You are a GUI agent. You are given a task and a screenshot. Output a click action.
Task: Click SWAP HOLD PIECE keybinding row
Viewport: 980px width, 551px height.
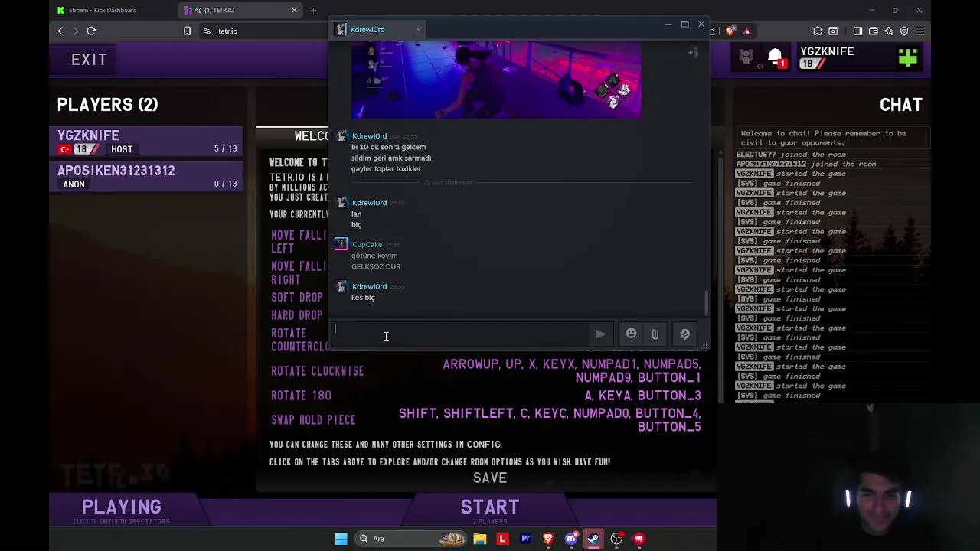pos(485,420)
